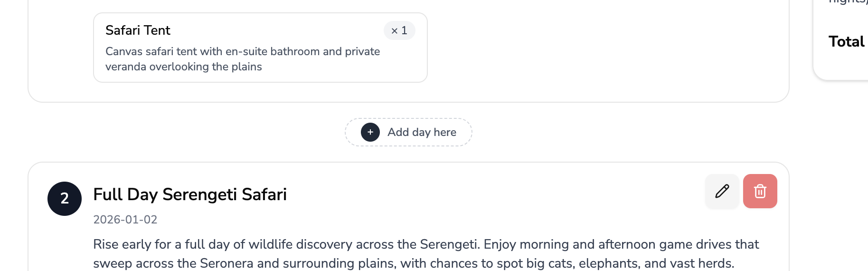
Task: Click the day number 2 circle badge
Action: tap(65, 199)
